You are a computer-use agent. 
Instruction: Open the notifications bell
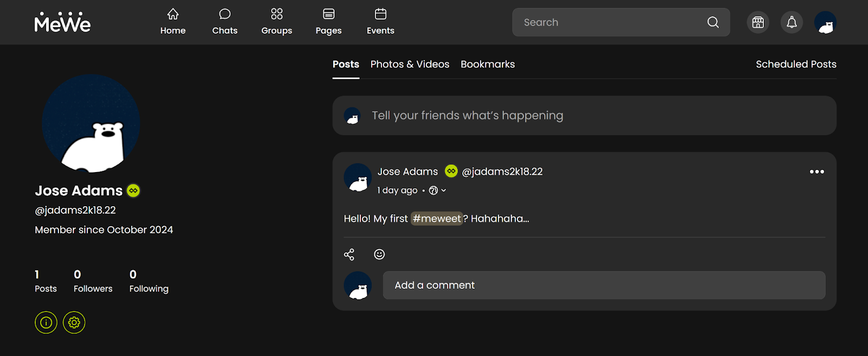click(792, 22)
